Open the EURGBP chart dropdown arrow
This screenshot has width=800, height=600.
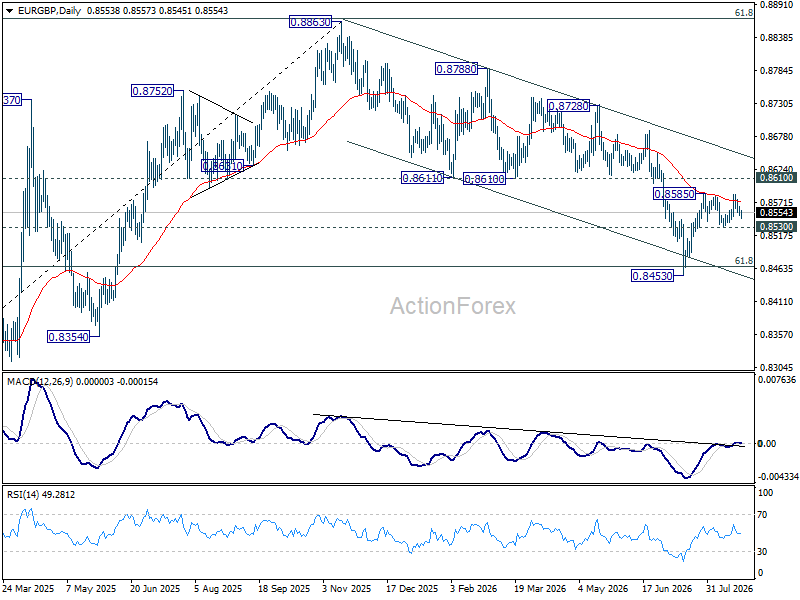9,11
